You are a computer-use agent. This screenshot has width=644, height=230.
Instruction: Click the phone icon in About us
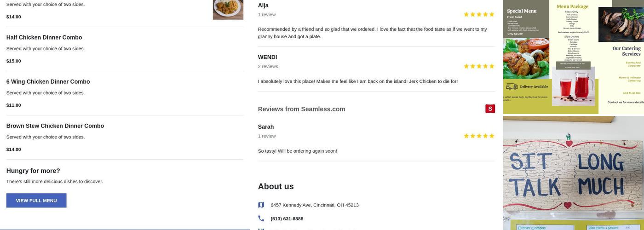pyautogui.click(x=261, y=218)
